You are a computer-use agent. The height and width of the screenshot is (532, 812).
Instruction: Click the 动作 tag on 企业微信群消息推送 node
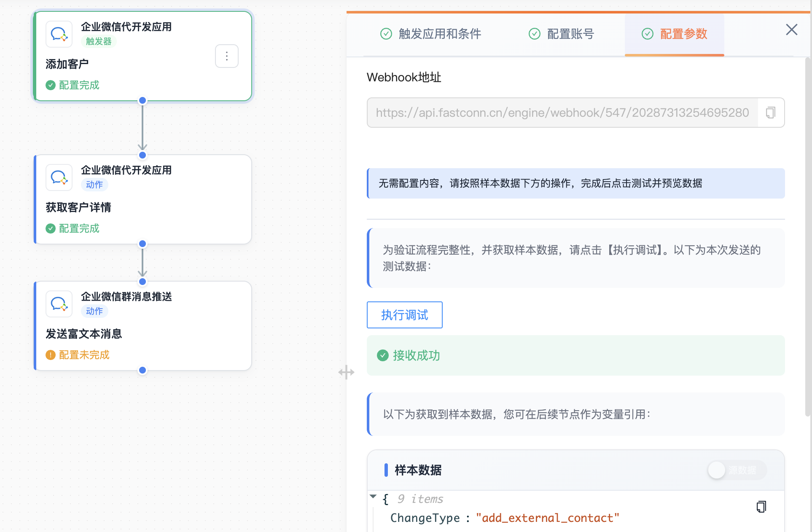(94, 311)
